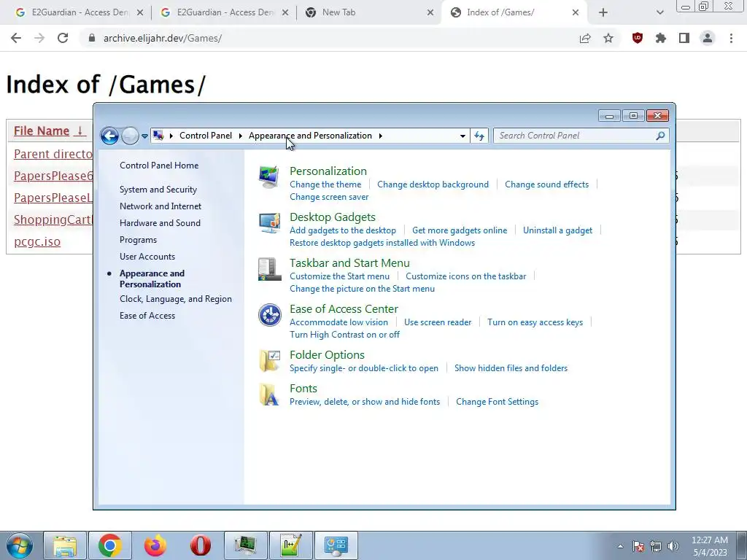Go back in Control Panel window
Viewport: 747px width, 560px height.
(109, 136)
